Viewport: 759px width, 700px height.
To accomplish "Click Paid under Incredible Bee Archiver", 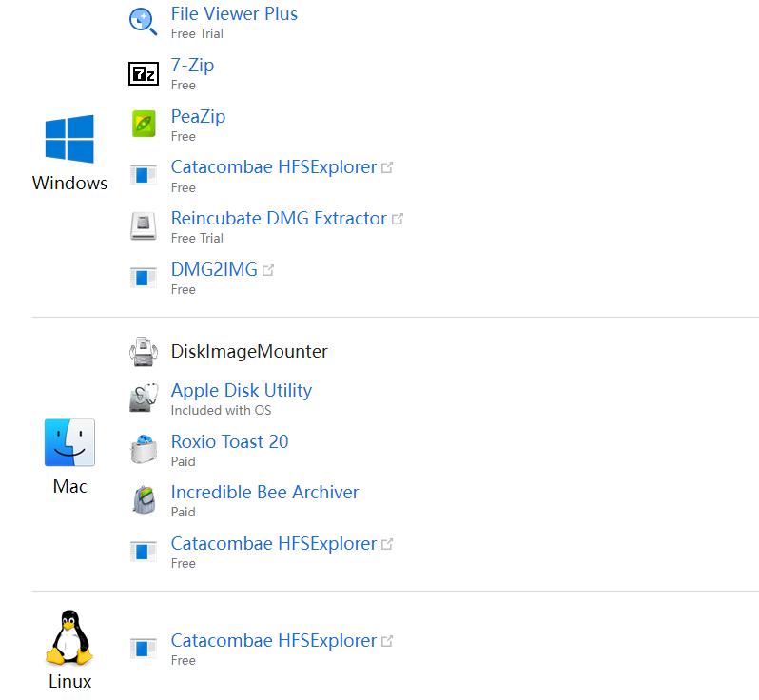I will [x=183, y=513].
